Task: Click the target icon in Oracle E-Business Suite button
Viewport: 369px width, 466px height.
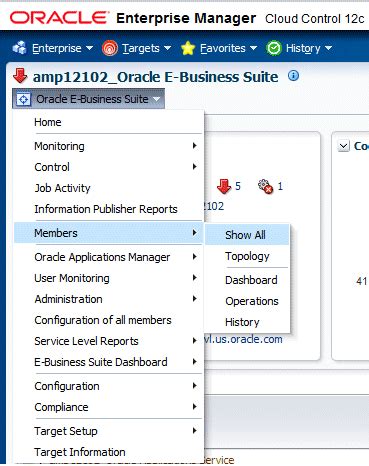Action: coord(23,99)
